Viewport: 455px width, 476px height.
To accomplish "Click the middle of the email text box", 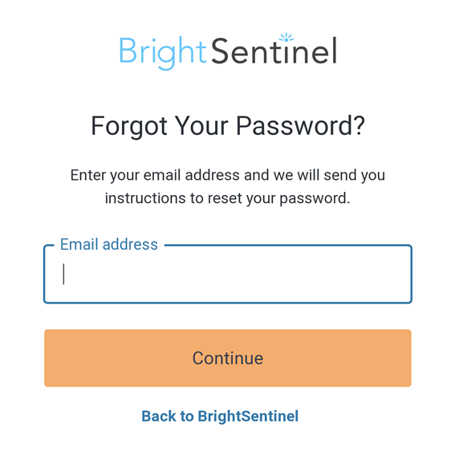I will point(228,275).
